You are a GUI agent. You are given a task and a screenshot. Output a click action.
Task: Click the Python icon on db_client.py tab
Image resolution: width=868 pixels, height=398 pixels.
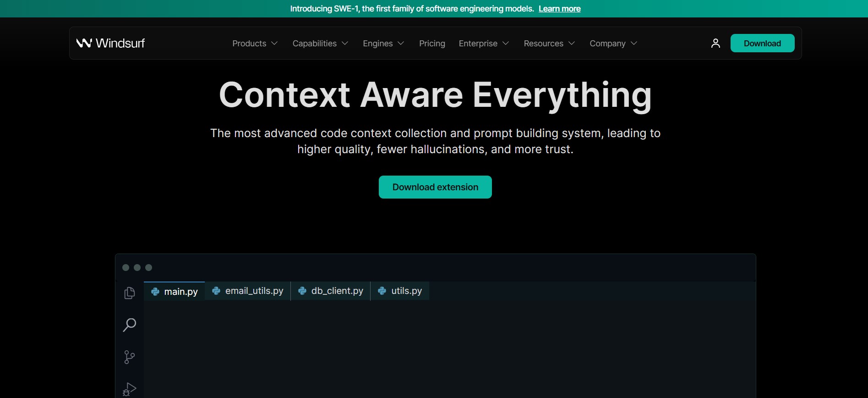tap(302, 291)
